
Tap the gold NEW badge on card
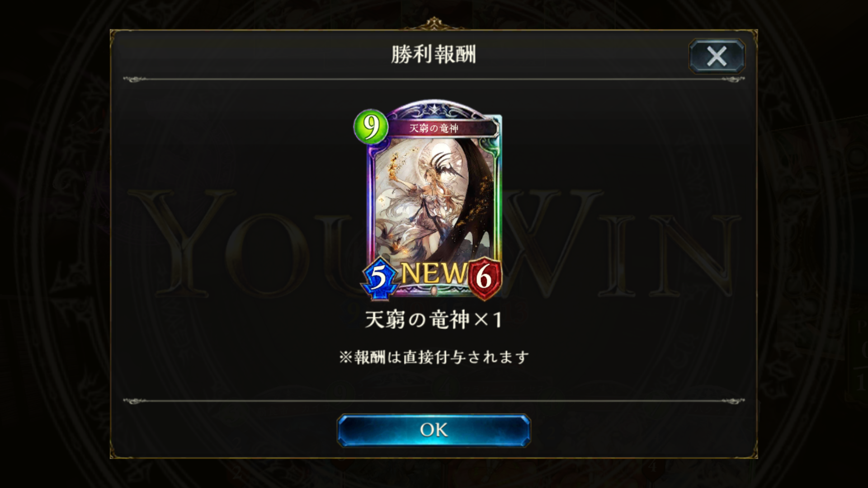433,272
